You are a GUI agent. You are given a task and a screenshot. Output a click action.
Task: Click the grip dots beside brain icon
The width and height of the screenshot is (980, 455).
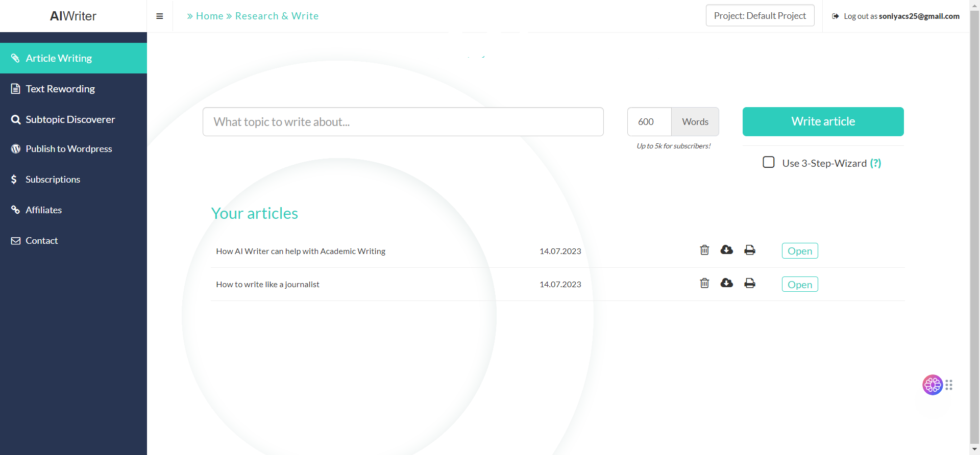(949, 385)
